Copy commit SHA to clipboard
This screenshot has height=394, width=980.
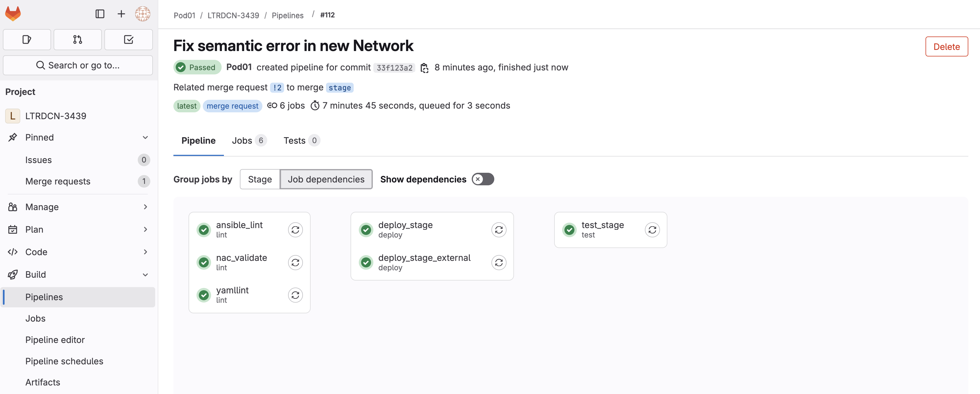(x=425, y=68)
